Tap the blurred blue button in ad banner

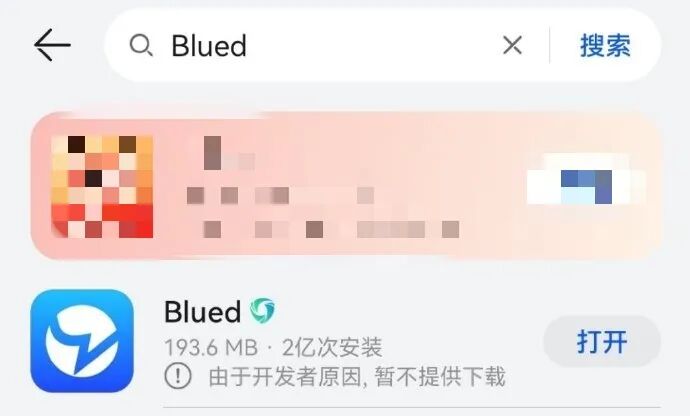(x=586, y=180)
